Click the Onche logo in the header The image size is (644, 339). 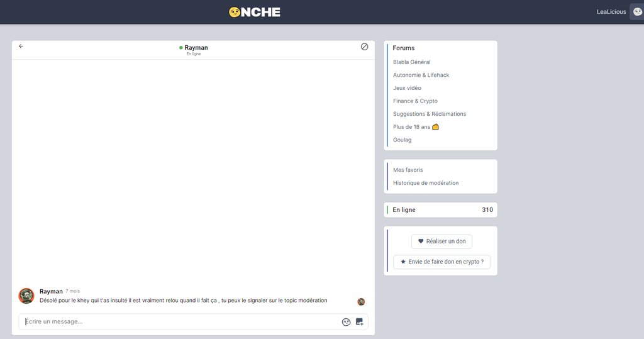click(255, 12)
